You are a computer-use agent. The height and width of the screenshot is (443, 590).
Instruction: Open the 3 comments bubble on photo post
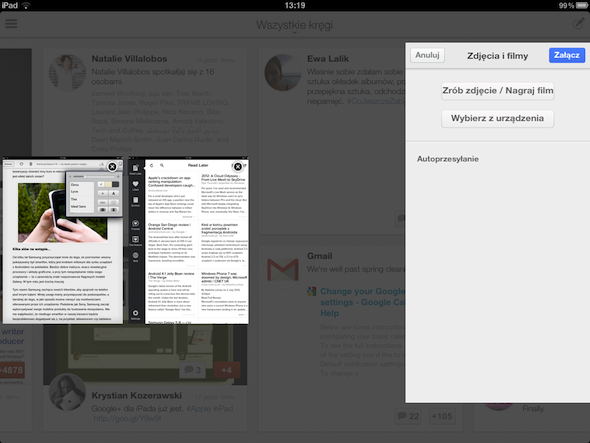192,370
